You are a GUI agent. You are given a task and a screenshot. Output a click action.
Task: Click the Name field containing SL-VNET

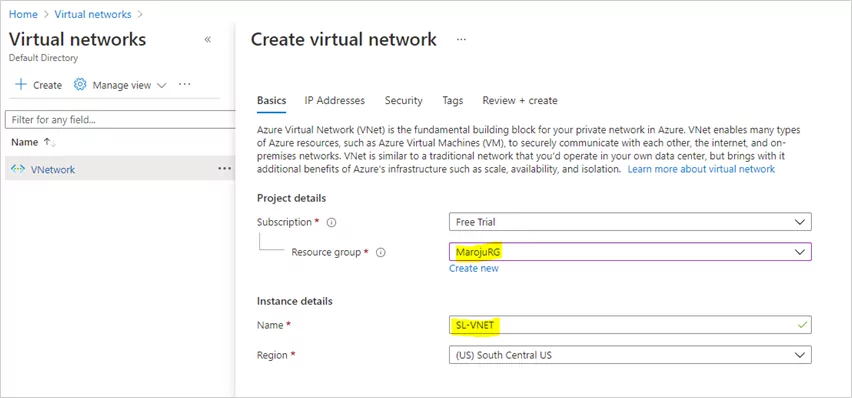pos(630,325)
